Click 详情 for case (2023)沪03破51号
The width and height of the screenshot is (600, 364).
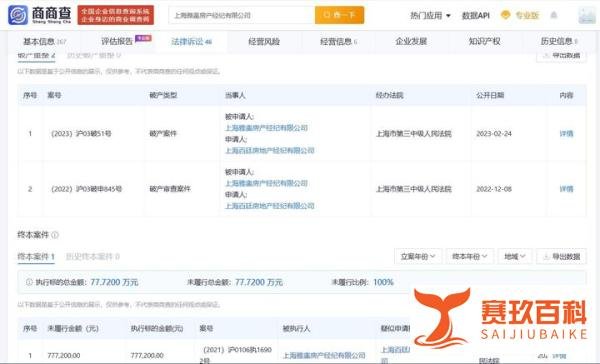566,134
